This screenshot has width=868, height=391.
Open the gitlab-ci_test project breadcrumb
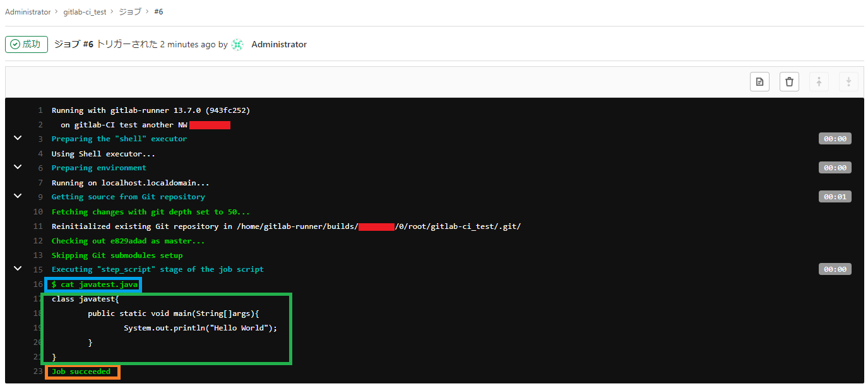pos(85,11)
